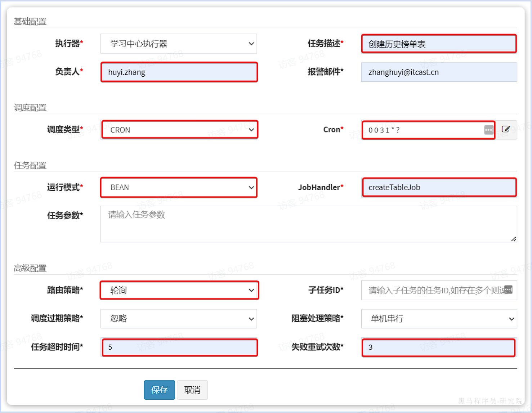The height and width of the screenshot is (413, 532).
Task: Focus the 任务描述 input field
Action: pos(439,44)
